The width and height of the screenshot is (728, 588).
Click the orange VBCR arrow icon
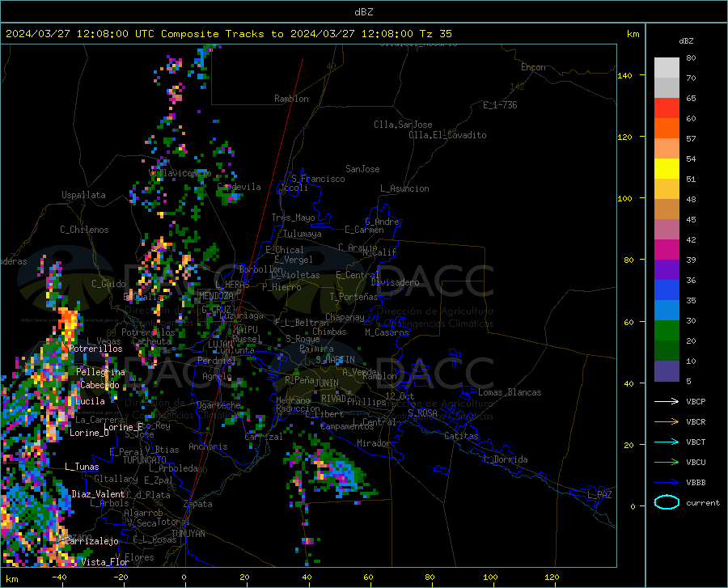(667, 421)
